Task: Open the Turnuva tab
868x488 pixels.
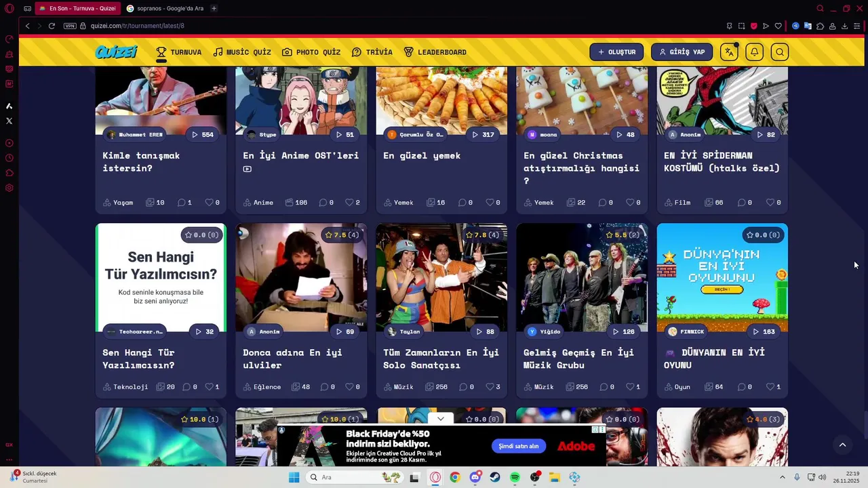Action: pos(178,52)
